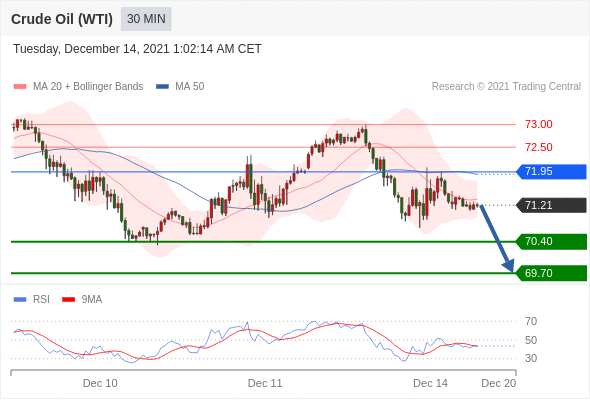The height and width of the screenshot is (400, 590).
Task: Click the Crude Oil (WTI) title
Action: tap(62, 19)
